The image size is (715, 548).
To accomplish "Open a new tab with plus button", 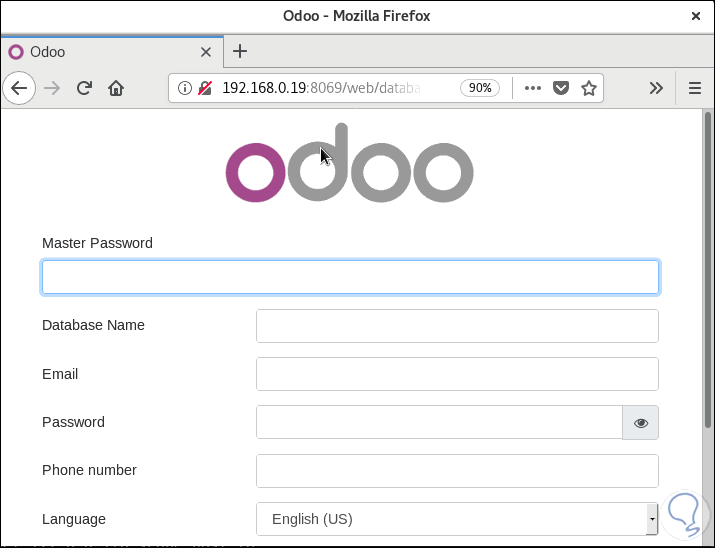I will point(240,51).
